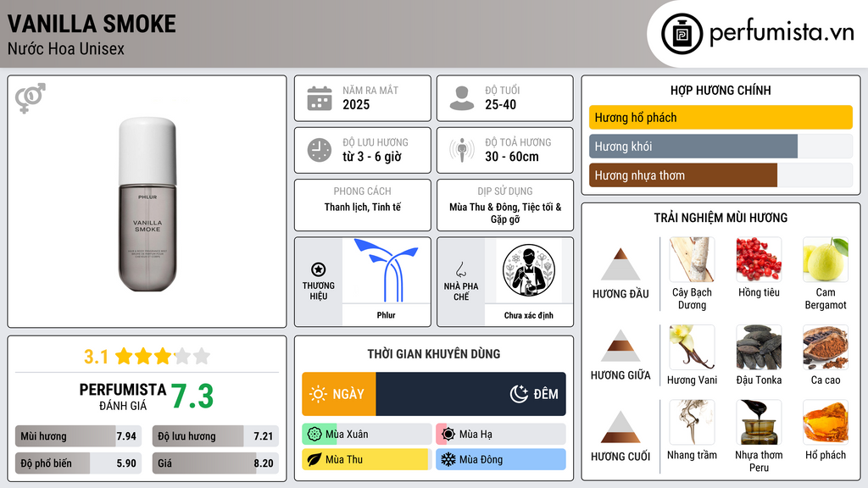Screen dimensions: 868x488
Task: Select the Nhang trầm note image
Action: [692, 422]
